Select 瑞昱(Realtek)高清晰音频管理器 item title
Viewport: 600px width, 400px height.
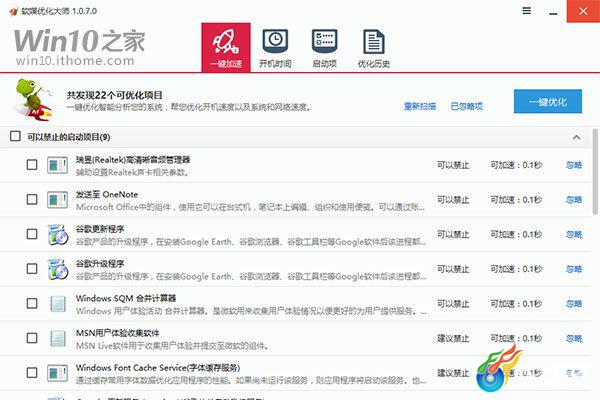point(133,160)
